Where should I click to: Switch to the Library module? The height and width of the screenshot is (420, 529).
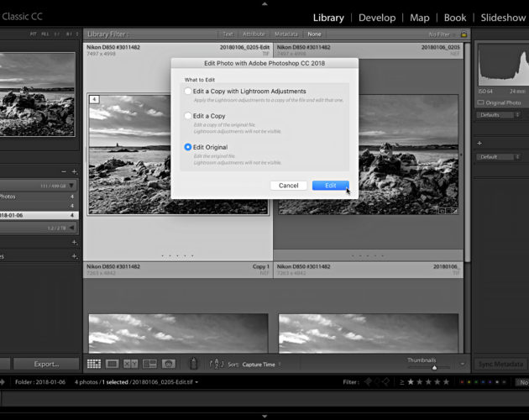point(328,18)
